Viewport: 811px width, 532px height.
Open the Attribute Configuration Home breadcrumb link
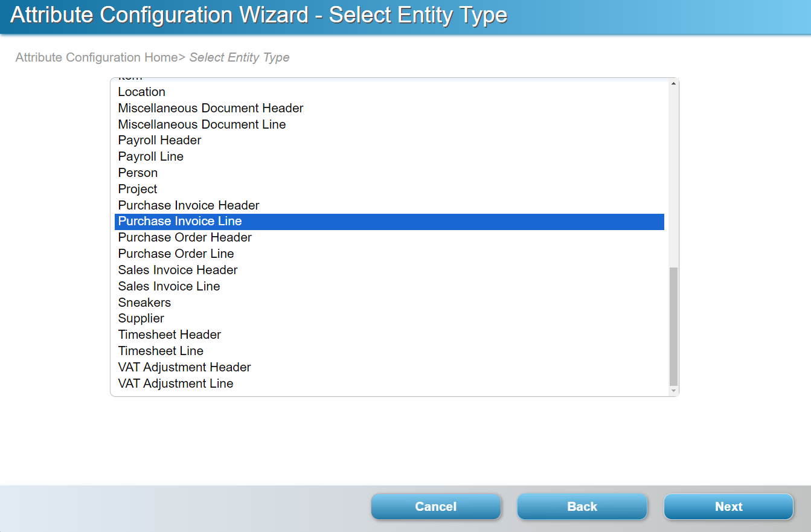pyautogui.click(x=96, y=57)
